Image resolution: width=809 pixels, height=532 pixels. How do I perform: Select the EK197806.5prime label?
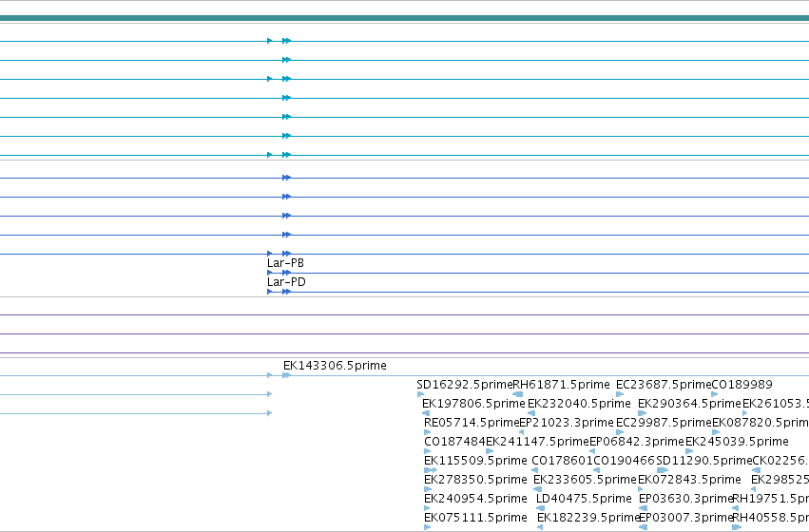coord(473,404)
